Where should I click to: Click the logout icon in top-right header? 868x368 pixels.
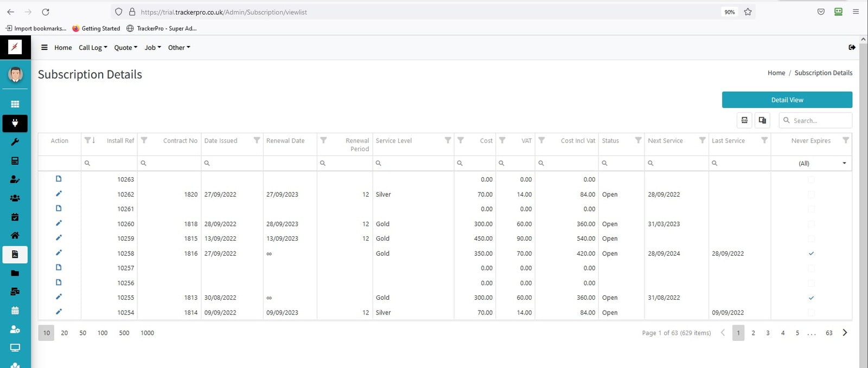(852, 48)
